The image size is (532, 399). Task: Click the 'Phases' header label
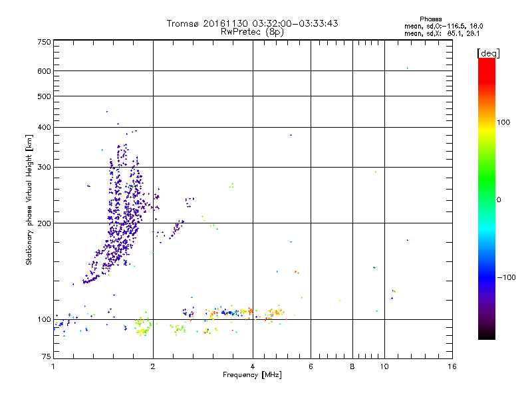pos(430,19)
